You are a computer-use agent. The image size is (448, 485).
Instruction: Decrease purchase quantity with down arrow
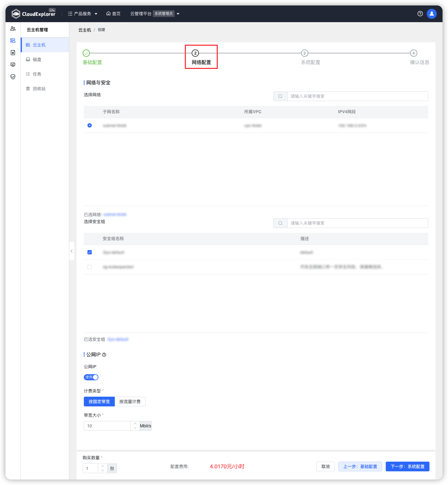103,470
